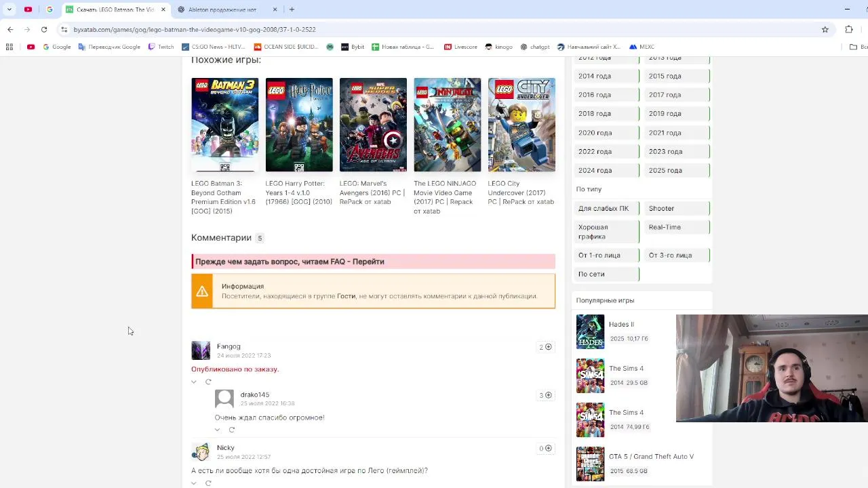Switch to pinned Google tab
The height and width of the screenshot is (488, 868).
50,9
